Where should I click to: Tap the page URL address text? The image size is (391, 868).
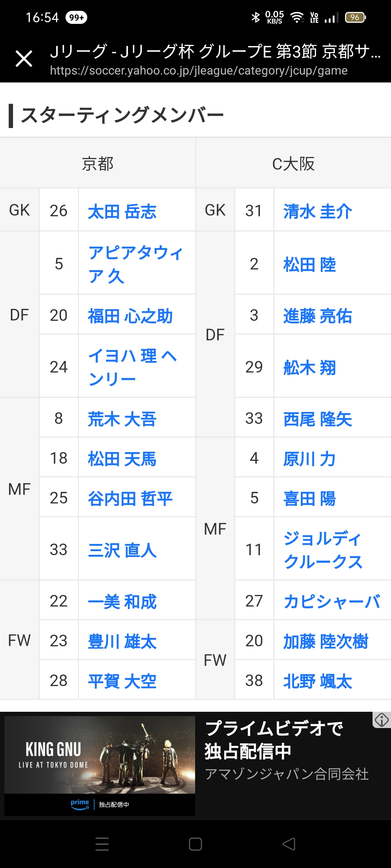coord(199,71)
